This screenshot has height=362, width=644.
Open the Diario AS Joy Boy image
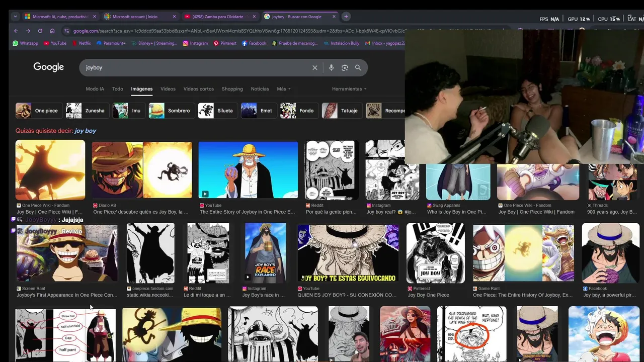(x=142, y=170)
